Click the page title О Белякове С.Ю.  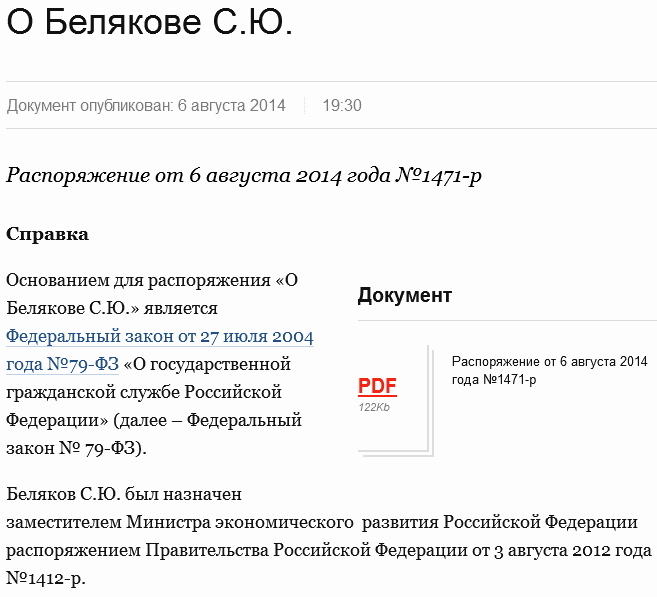coord(149,23)
